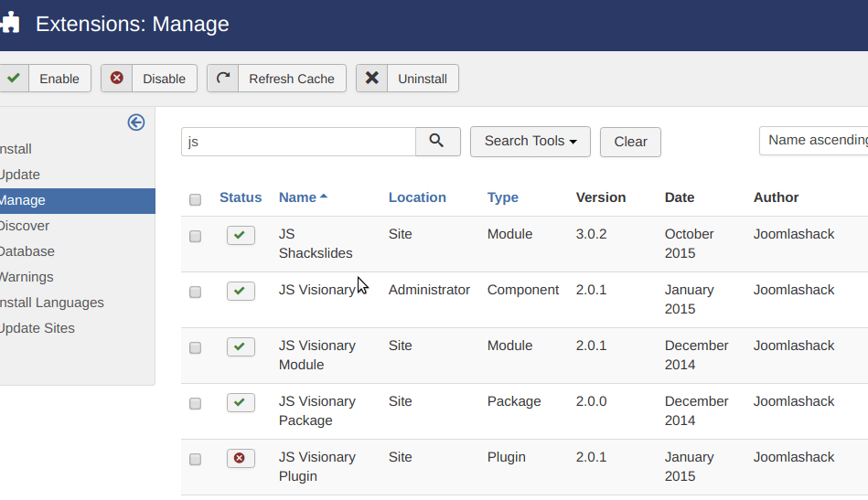Click version 2.0.0 cell
Screen dimensions: 868x500
pos(591,401)
